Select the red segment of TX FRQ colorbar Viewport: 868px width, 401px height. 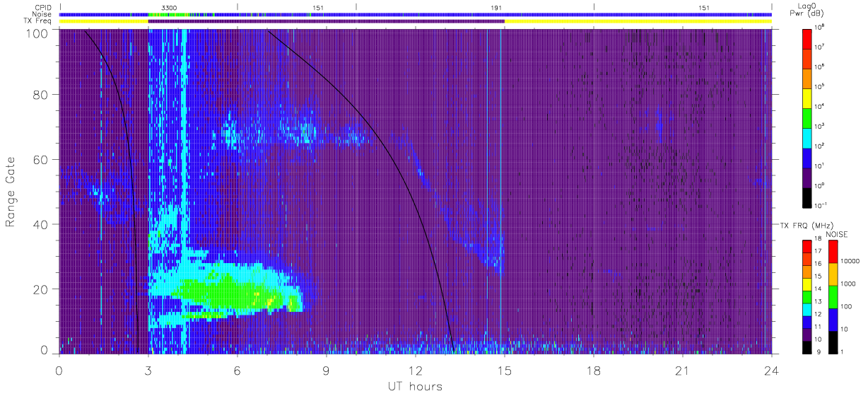click(x=807, y=245)
